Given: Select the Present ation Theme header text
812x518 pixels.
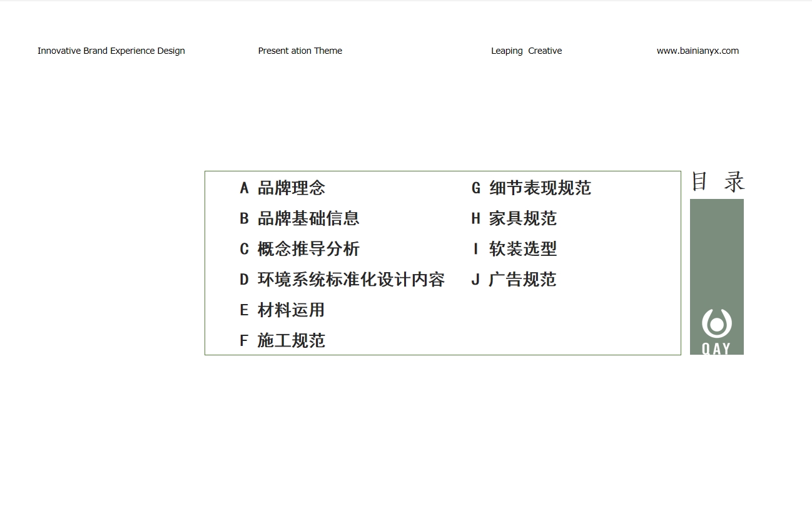Looking at the screenshot, I should [300, 51].
